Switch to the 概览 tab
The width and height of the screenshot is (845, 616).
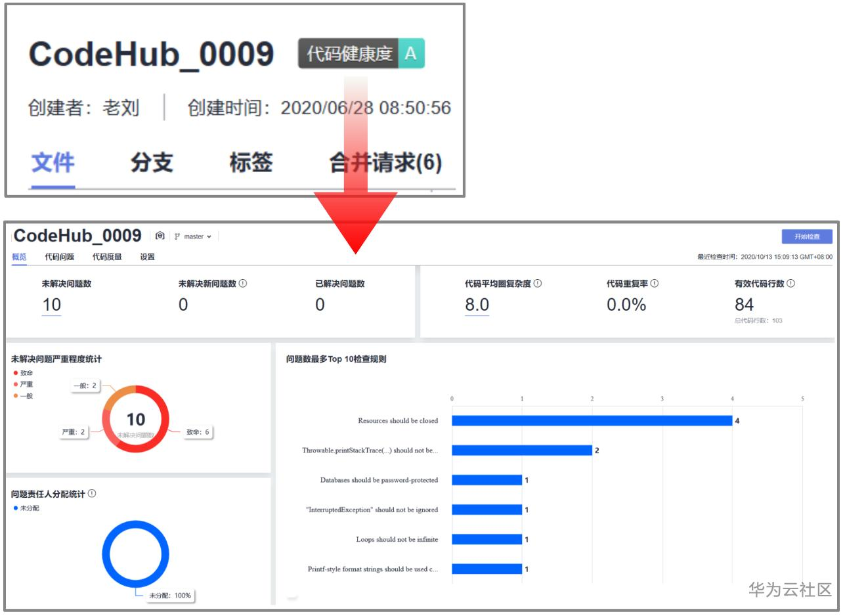pos(19,257)
